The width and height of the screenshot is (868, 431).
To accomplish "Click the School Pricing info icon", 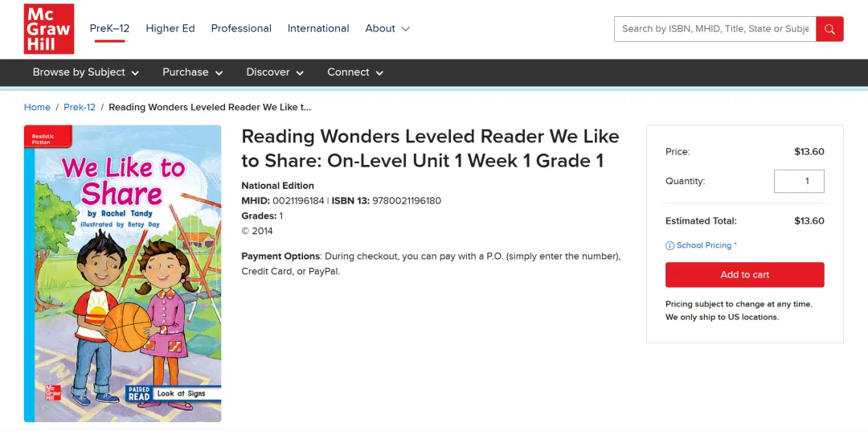I will click(669, 245).
